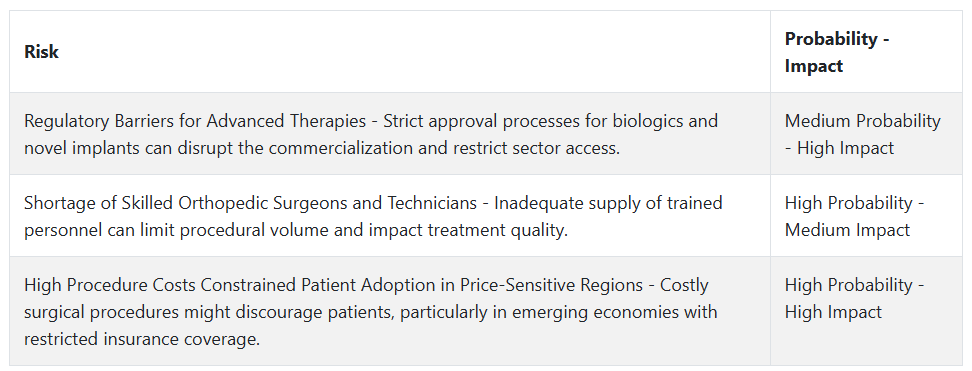Viewport: 972px width, 371px height.
Task: Select the High Procedure Costs risk description
Action: click(371, 311)
